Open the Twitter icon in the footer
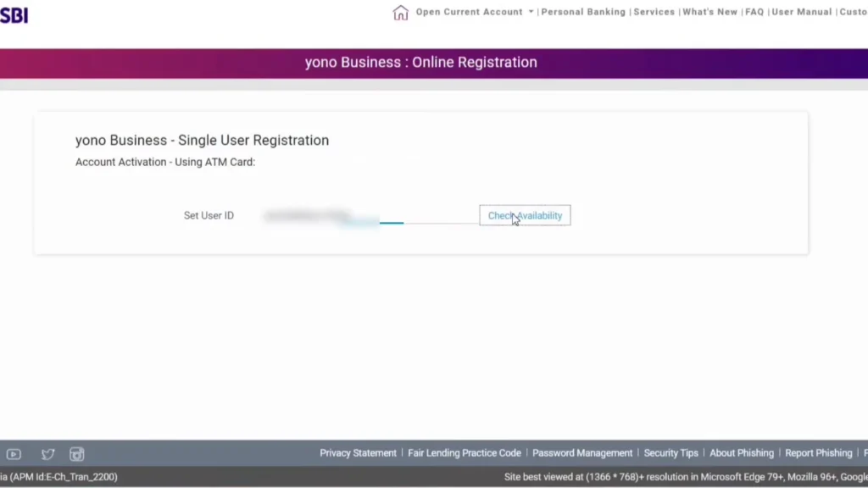Viewport: 868px width, 488px height. point(48,454)
